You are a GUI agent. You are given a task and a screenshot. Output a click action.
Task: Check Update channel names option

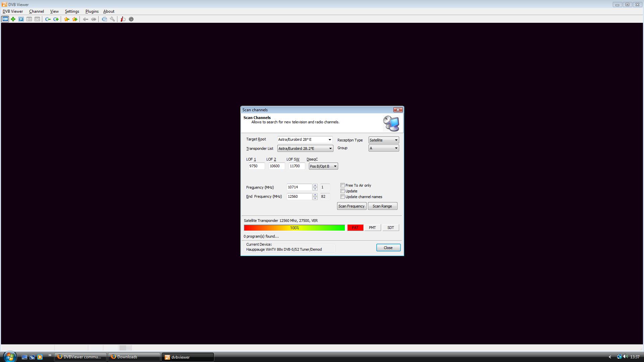342,197
